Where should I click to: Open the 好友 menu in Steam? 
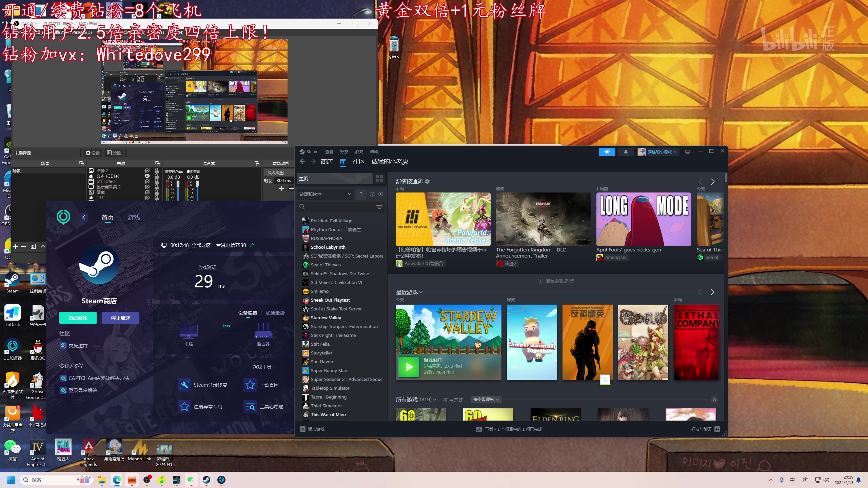click(344, 152)
